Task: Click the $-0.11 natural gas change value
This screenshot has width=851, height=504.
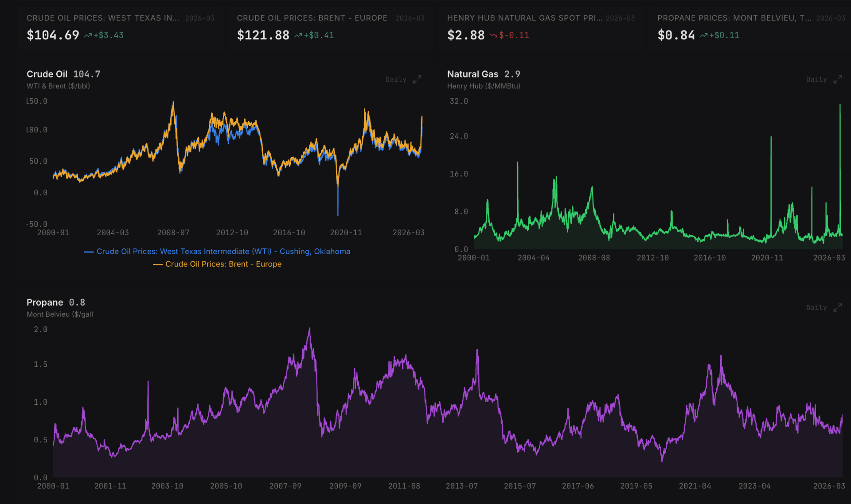Action: (514, 35)
